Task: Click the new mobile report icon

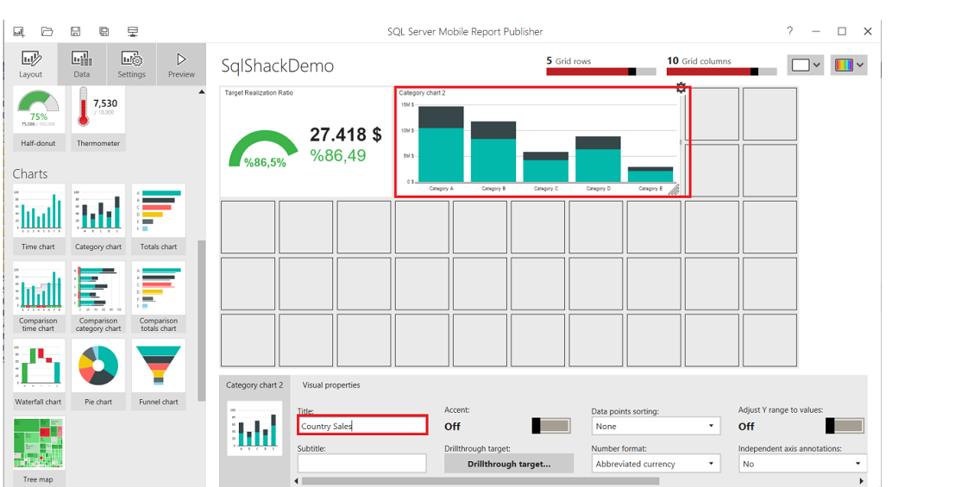Action: (19, 32)
